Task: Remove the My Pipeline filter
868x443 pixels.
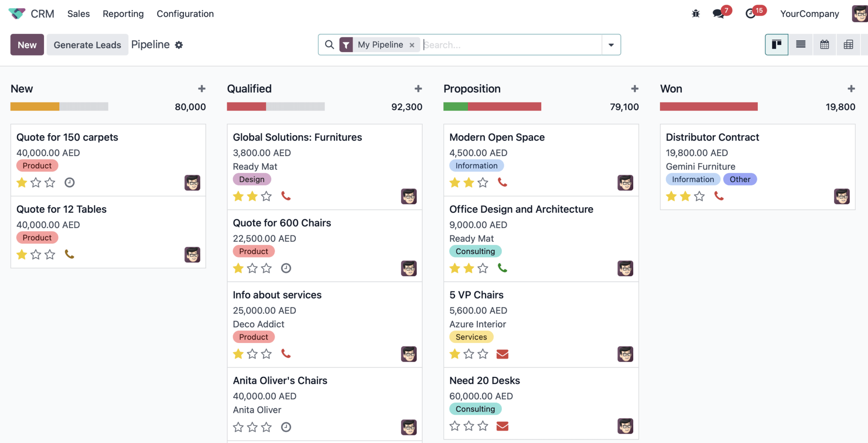Action: coord(412,44)
